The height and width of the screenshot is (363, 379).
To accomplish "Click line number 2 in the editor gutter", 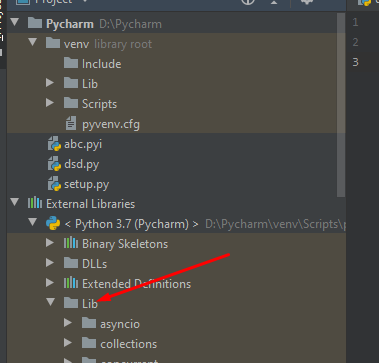I will (x=355, y=42).
